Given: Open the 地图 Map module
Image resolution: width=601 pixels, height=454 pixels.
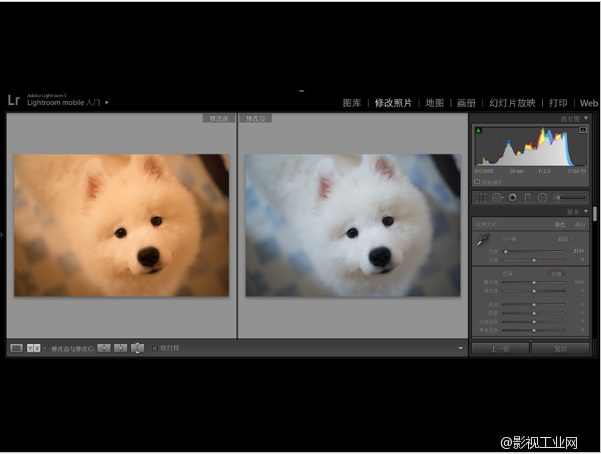Looking at the screenshot, I should [x=434, y=103].
